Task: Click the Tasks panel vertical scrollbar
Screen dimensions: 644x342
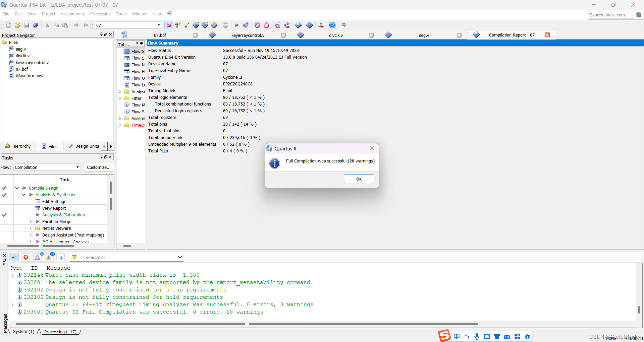Action: (x=110, y=196)
